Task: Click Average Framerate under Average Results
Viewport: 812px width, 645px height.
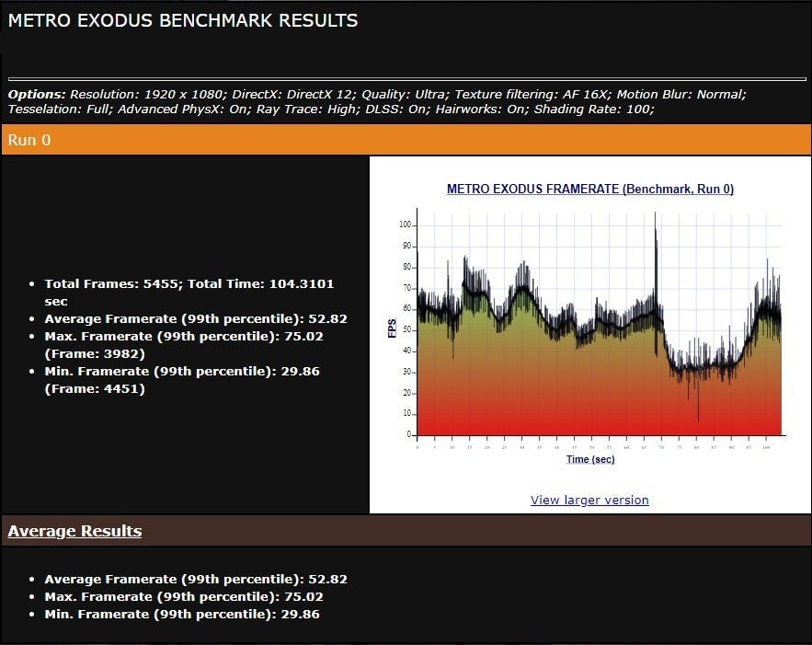Action: pos(195,580)
